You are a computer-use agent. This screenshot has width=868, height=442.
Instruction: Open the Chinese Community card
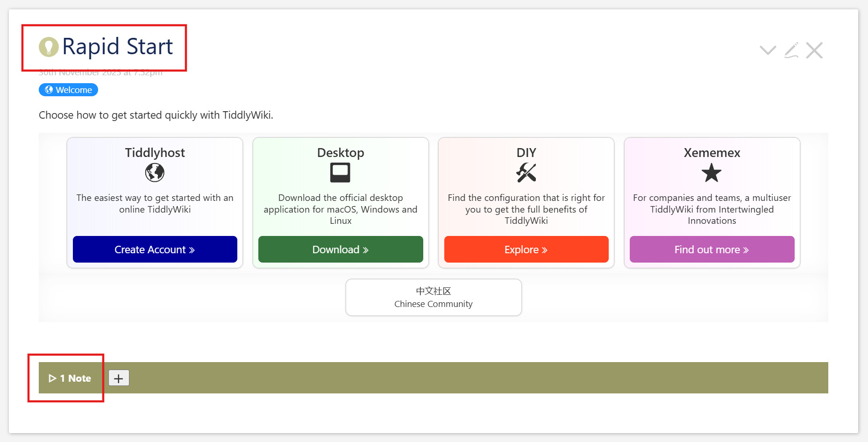click(434, 297)
